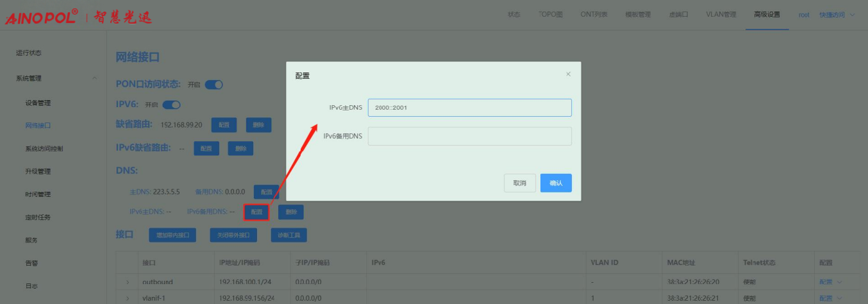Viewport: 868px width, 304px height.
Task: Disable the IPV6 switch
Action: click(172, 105)
